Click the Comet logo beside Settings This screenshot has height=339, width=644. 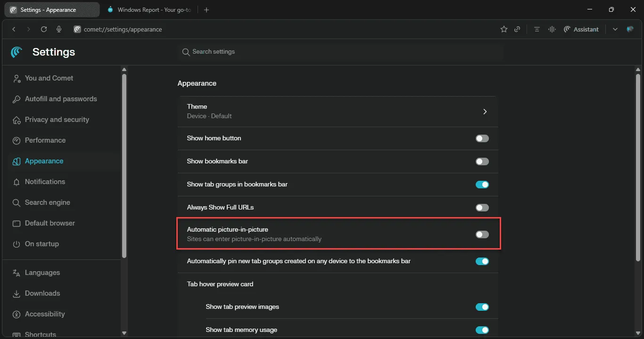point(17,52)
